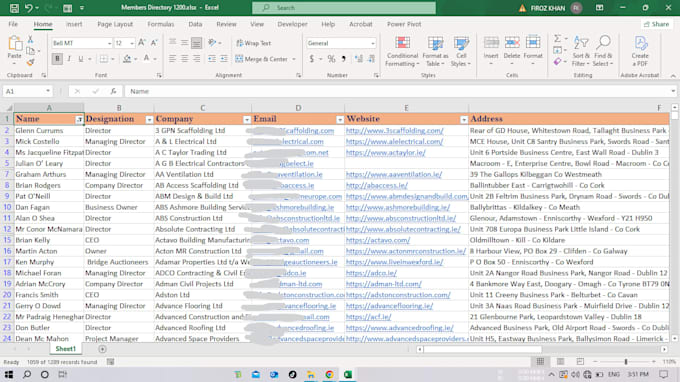Click the Windows Start button
This screenshot has width=680, height=382.
click(x=9, y=374)
